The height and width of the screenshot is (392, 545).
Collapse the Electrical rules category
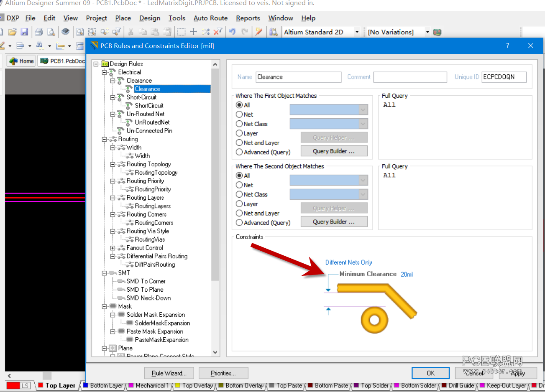[x=105, y=72]
